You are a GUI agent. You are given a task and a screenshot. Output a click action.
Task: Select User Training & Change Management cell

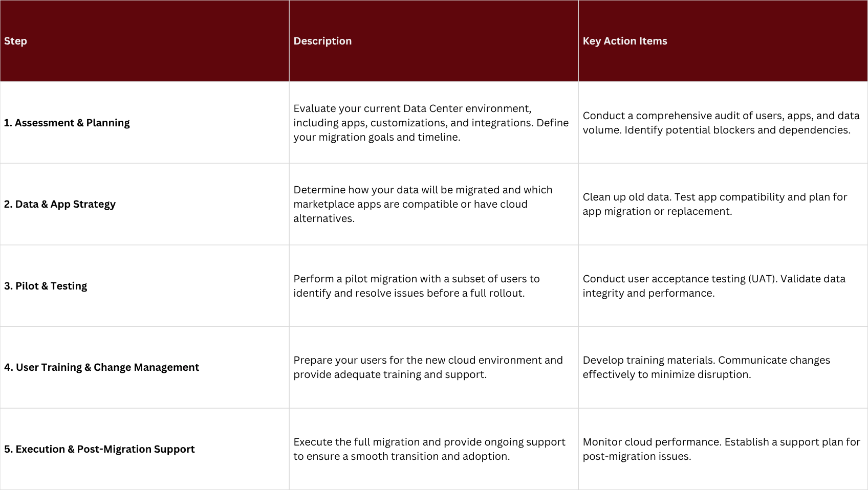click(101, 367)
